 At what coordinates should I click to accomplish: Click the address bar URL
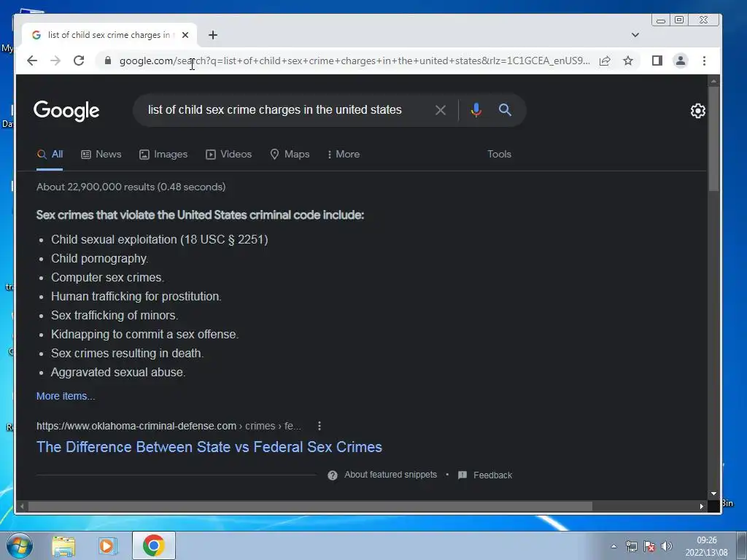354,61
